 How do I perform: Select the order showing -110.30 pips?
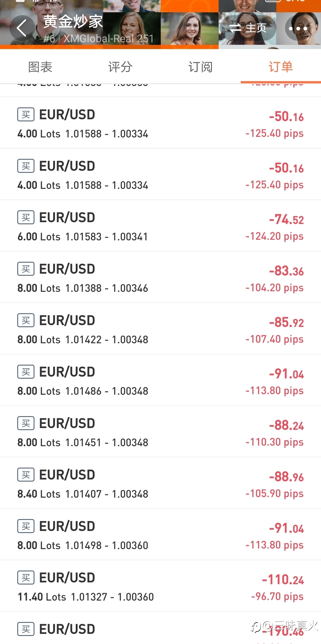[160, 432]
